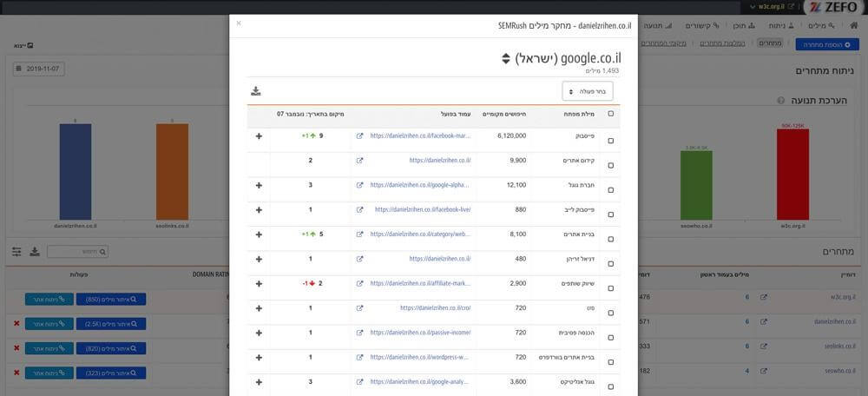Open external link icon for the /cro/ URL
The image size is (868, 396).
pos(360,308)
